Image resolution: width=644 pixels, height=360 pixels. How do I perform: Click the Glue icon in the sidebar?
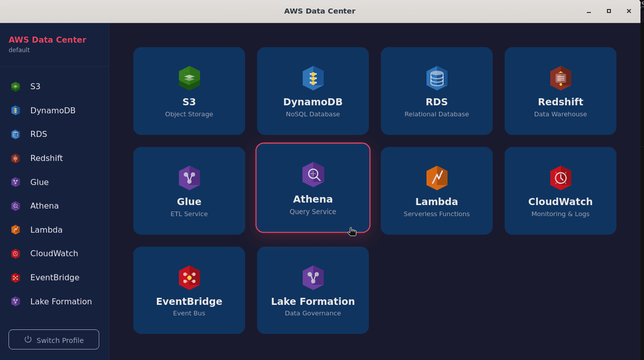16,182
